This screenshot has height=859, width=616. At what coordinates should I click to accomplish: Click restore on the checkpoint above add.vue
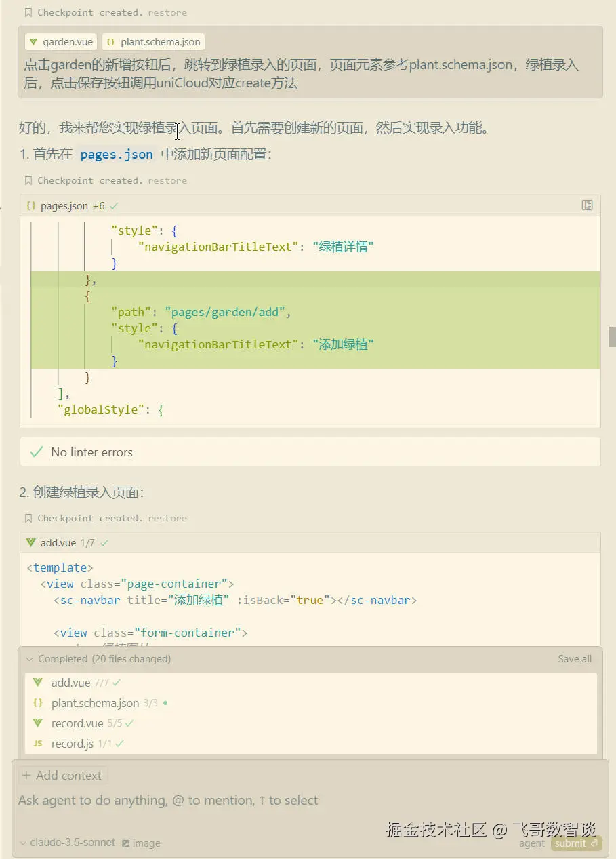click(167, 518)
